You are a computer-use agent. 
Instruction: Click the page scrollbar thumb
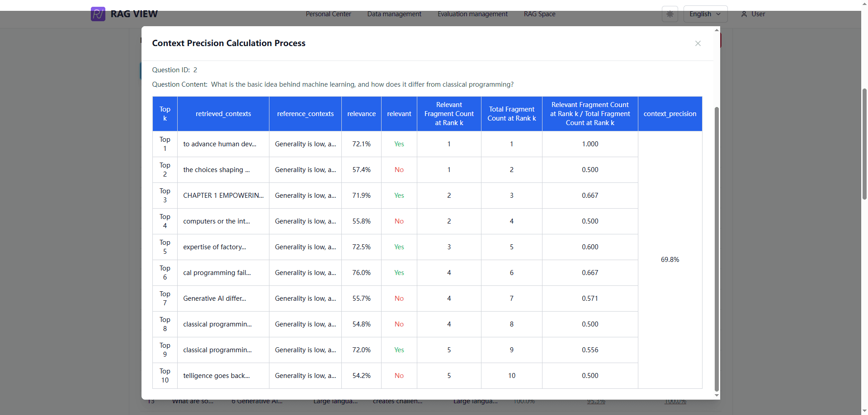click(864, 145)
